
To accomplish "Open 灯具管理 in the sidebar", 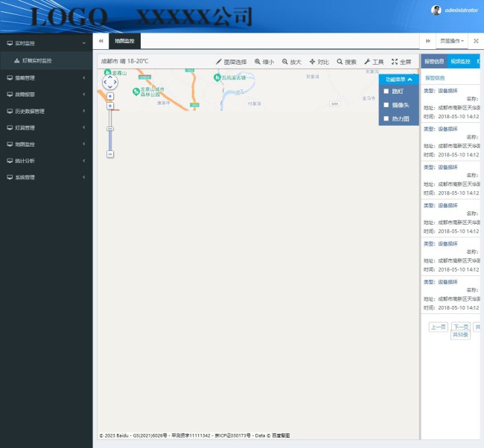I will pos(46,128).
